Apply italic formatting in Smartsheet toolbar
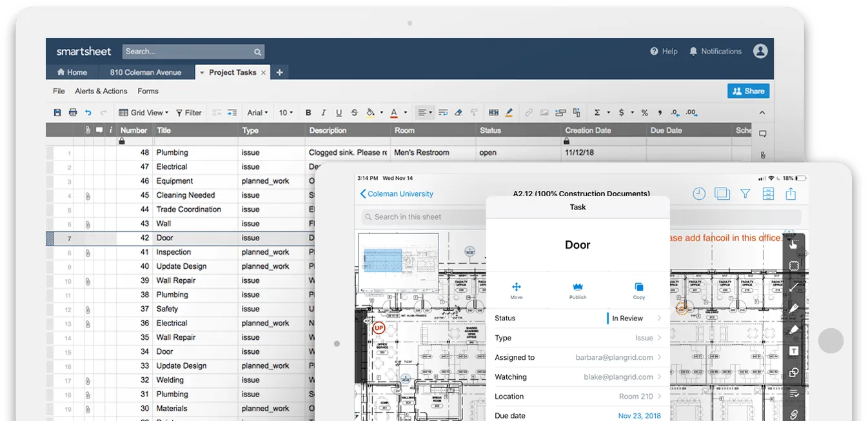The height and width of the screenshot is (421, 868). click(x=324, y=112)
